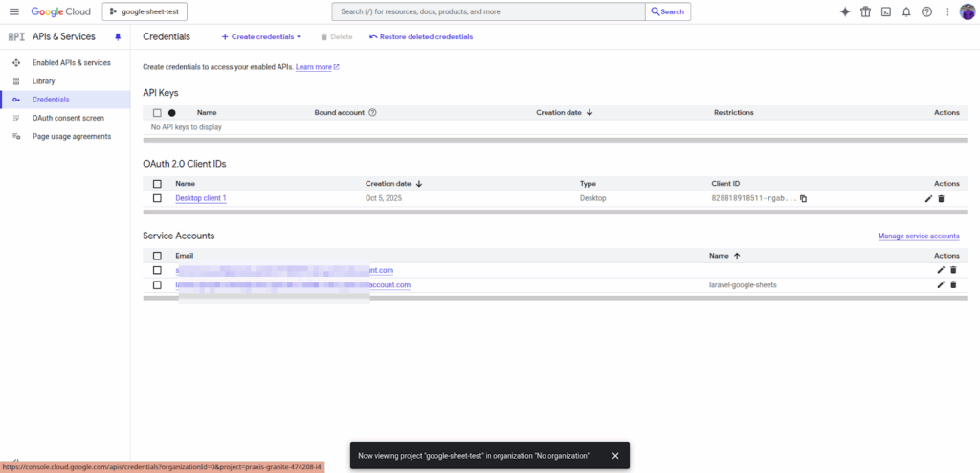This screenshot has height=473, width=980.
Task: Click Manage service accounts link
Action: click(x=918, y=236)
